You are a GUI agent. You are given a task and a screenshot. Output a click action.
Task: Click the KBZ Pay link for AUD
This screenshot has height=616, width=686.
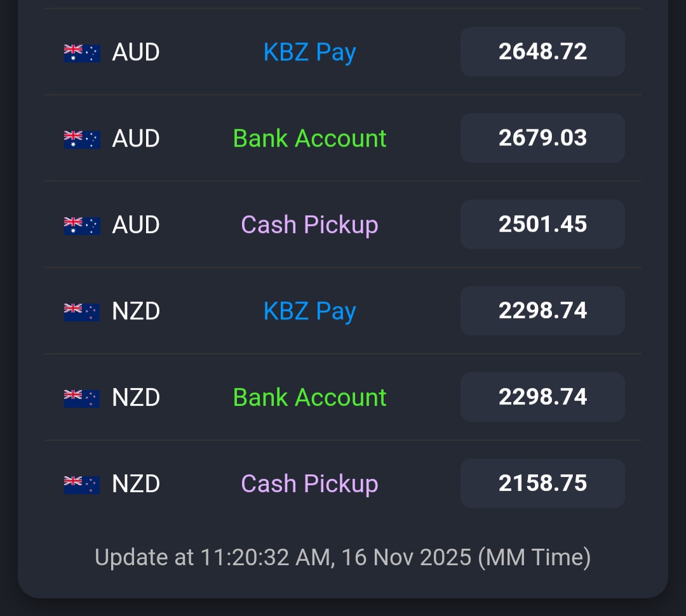pyautogui.click(x=309, y=53)
